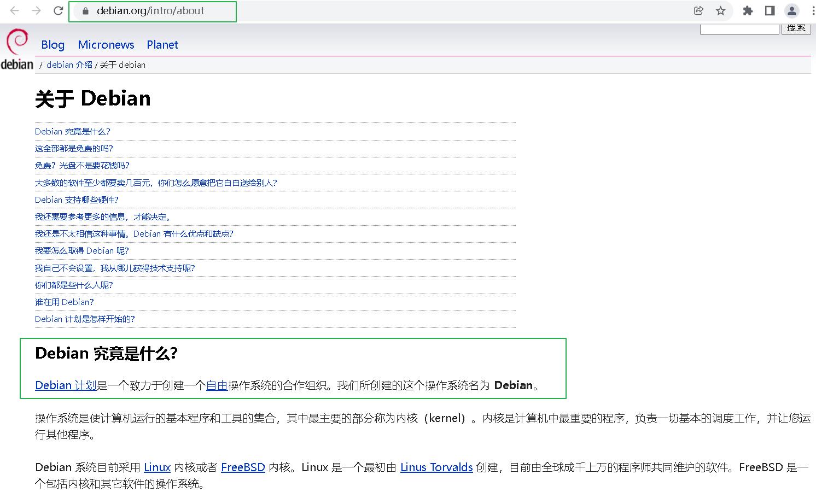Viewport: 816px width, 504px height.
Task: Open 'Debian 支持哪些硬件?' contents link
Action: click(x=77, y=200)
